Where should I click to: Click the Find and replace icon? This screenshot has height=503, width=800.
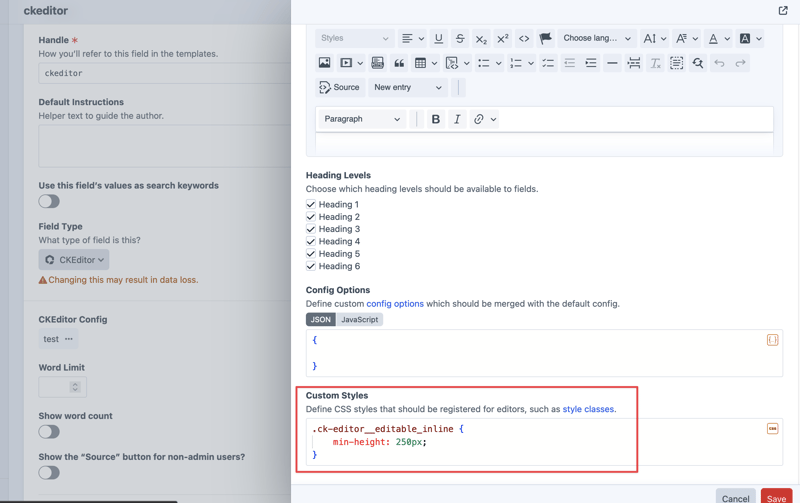698,63
